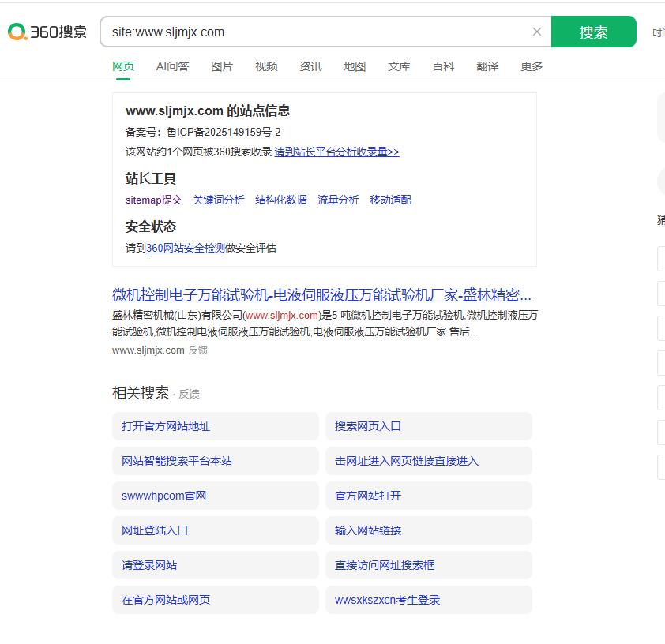
Task: Open 关键词分析 tool link
Action: tap(219, 200)
